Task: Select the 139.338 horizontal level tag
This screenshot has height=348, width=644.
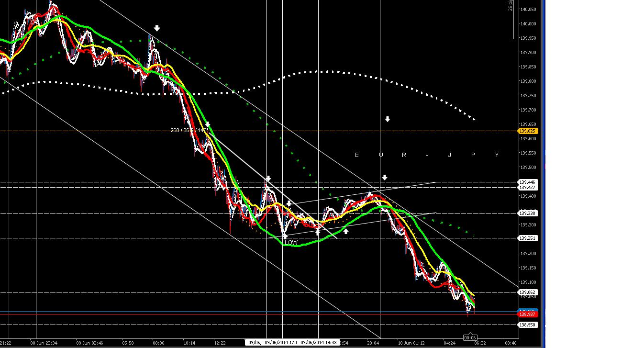Action: (x=528, y=213)
